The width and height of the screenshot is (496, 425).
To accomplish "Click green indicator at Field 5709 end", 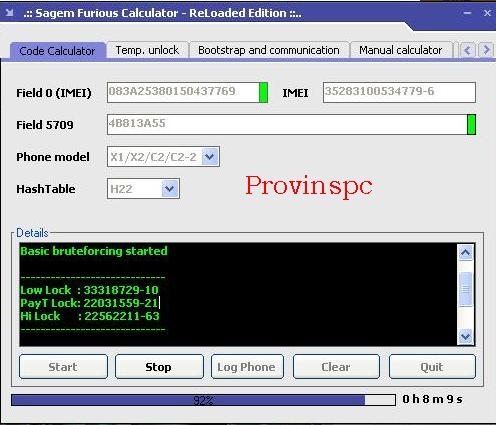I will 471,124.
